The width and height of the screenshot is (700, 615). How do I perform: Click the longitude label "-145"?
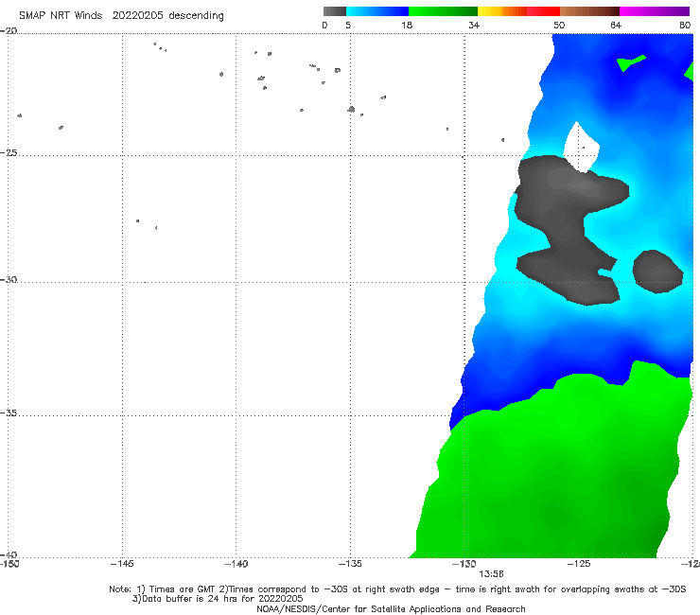click(122, 564)
